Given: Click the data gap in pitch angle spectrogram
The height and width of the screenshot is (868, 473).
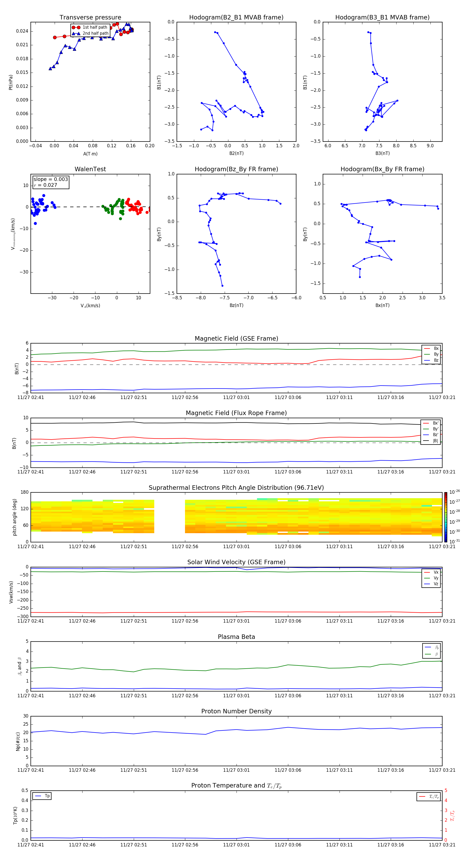Looking at the screenshot, I should (x=169, y=517).
